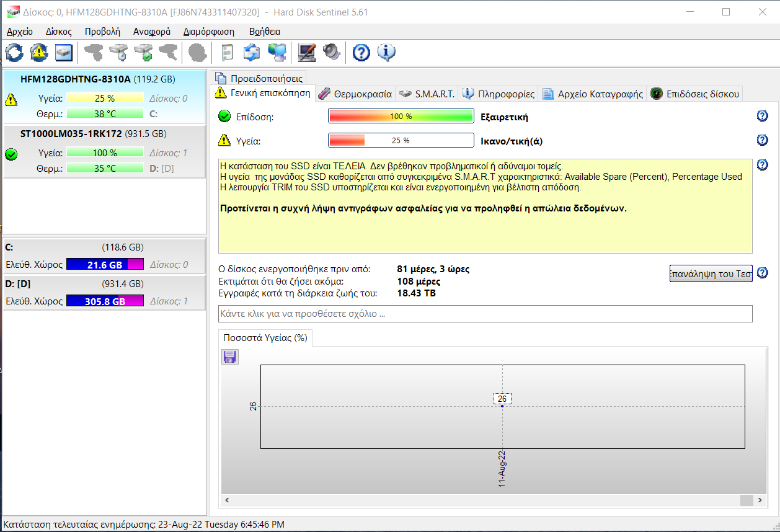Screen dimensions: 780x532
Task: Click the 18.43 TB lifetime writes value
Action: coord(416,293)
